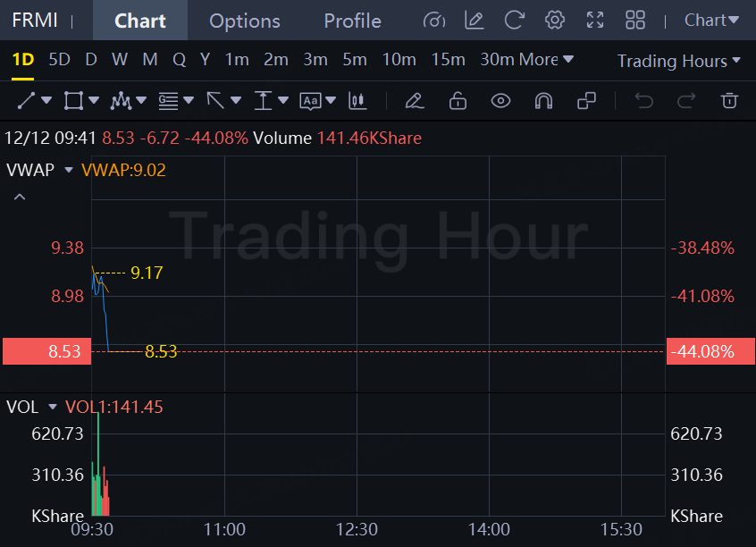
Task: Click the 8.53 current price label
Action: pos(46,351)
